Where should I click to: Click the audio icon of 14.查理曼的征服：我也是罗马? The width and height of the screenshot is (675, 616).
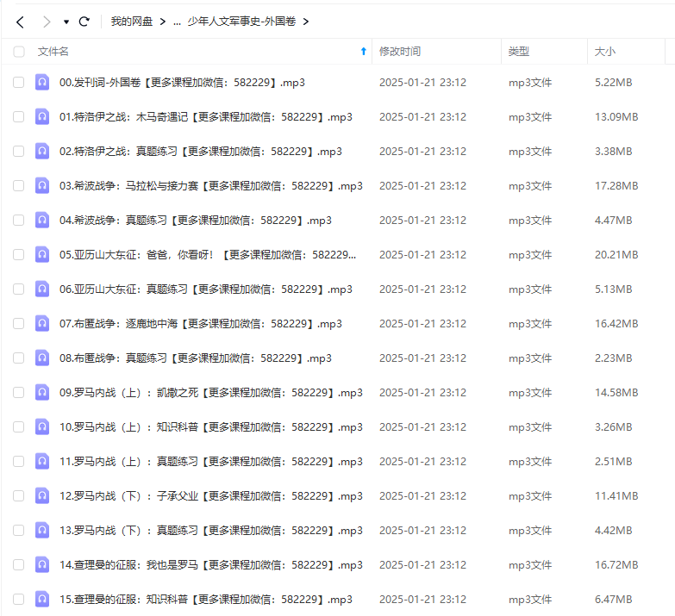coord(42,564)
